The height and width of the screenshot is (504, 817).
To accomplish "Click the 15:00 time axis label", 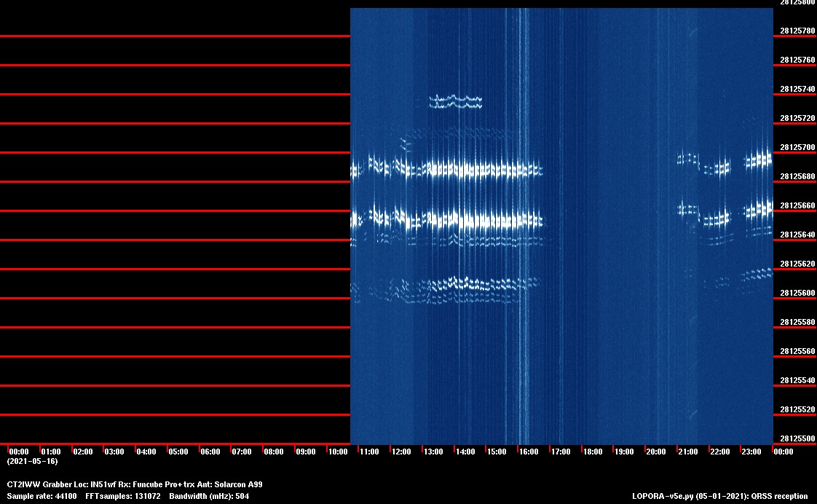I will tap(497, 452).
